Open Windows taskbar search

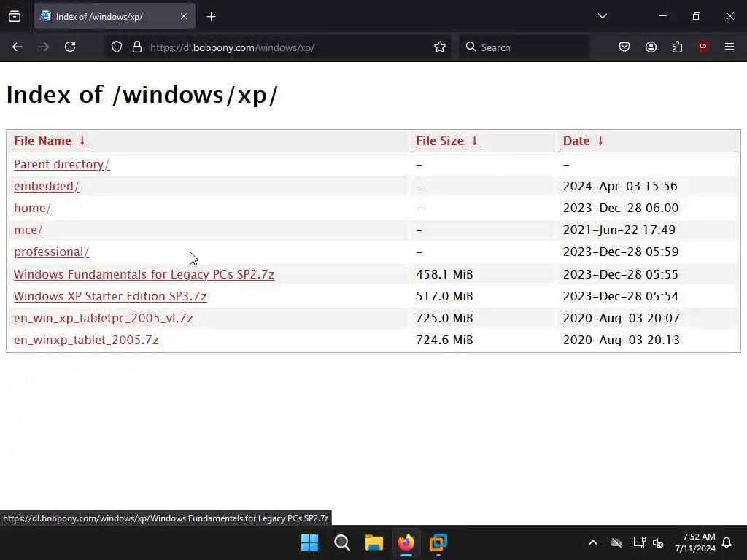coord(342,542)
